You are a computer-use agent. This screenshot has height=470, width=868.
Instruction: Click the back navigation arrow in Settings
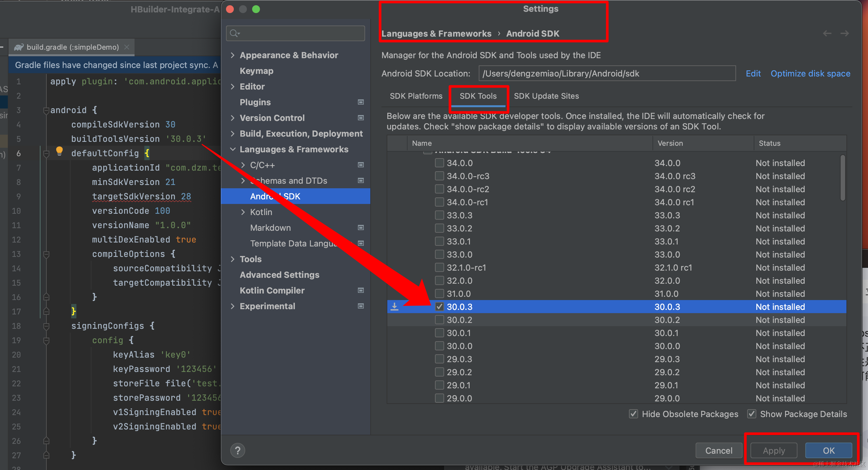click(827, 33)
